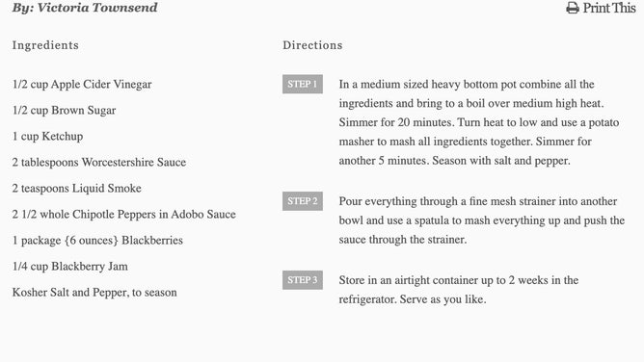Click the STEP 2 badge
Screen dimensions: 644x362
[x=303, y=201]
